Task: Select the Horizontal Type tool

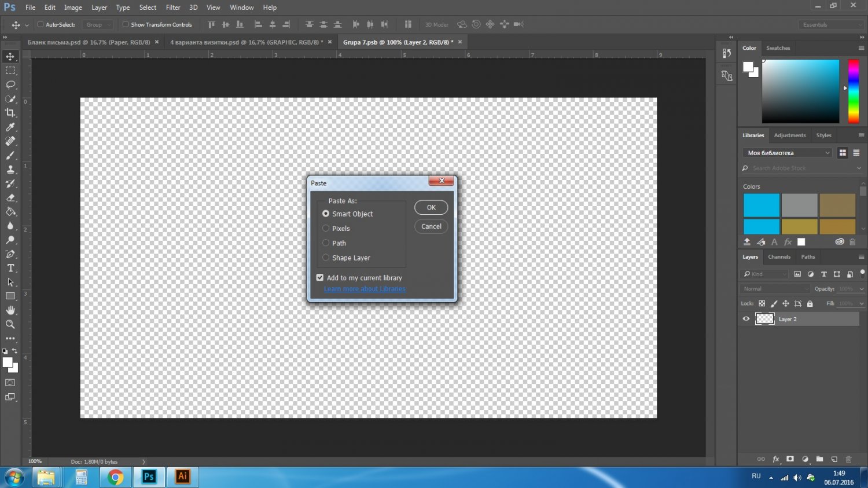Action: point(10,268)
